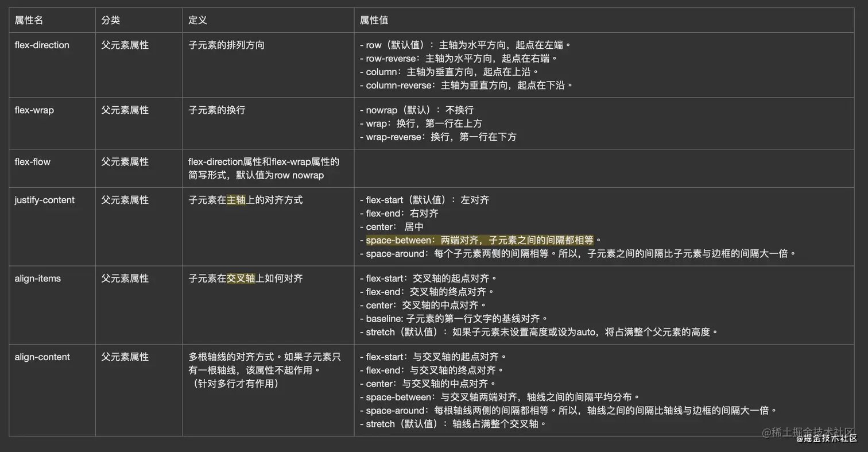Screen dimensions: 868x452
Task: Click 'space-around：每根轴线两侧的间隔都相等' line
Action: pyautogui.click(x=568, y=411)
